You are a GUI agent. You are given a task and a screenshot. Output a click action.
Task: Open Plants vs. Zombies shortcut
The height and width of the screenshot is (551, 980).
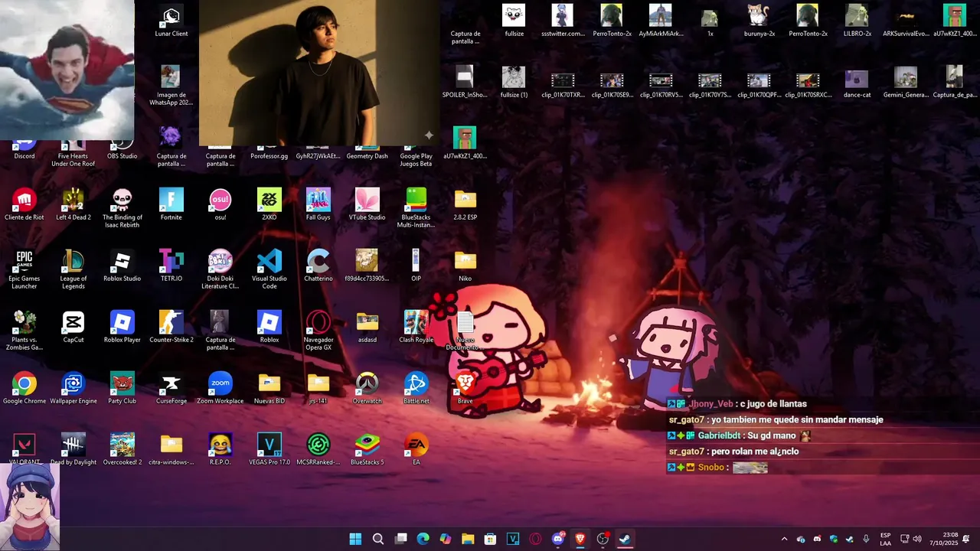[24, 331]
